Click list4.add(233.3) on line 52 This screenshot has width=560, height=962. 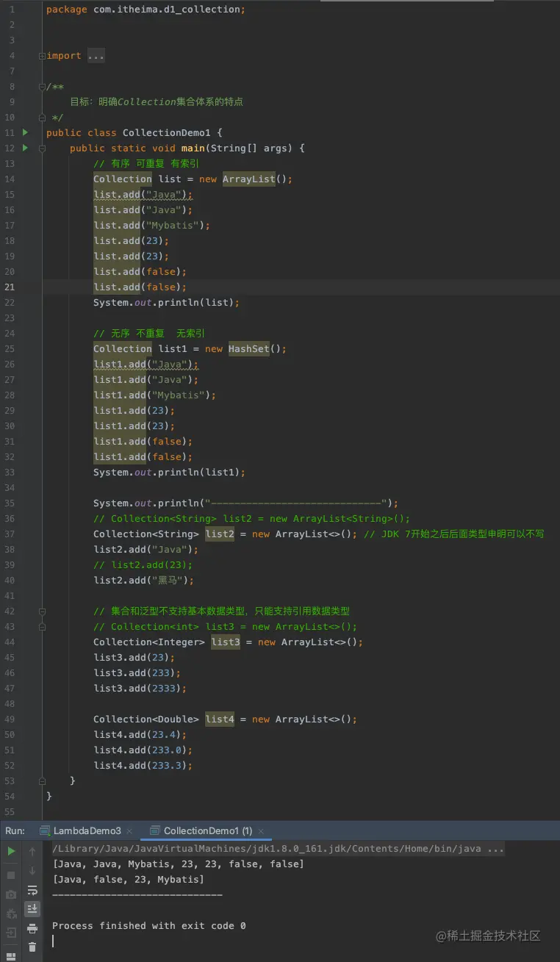tap(143, 766)
